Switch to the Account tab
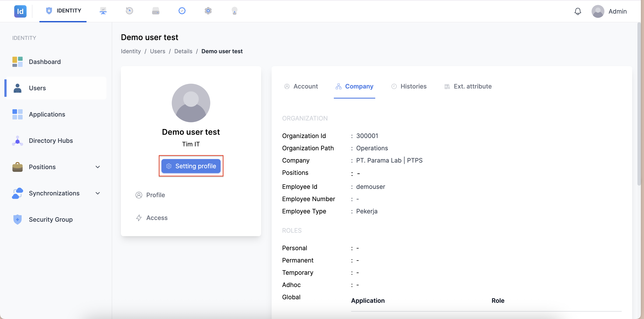 (301, 86)
